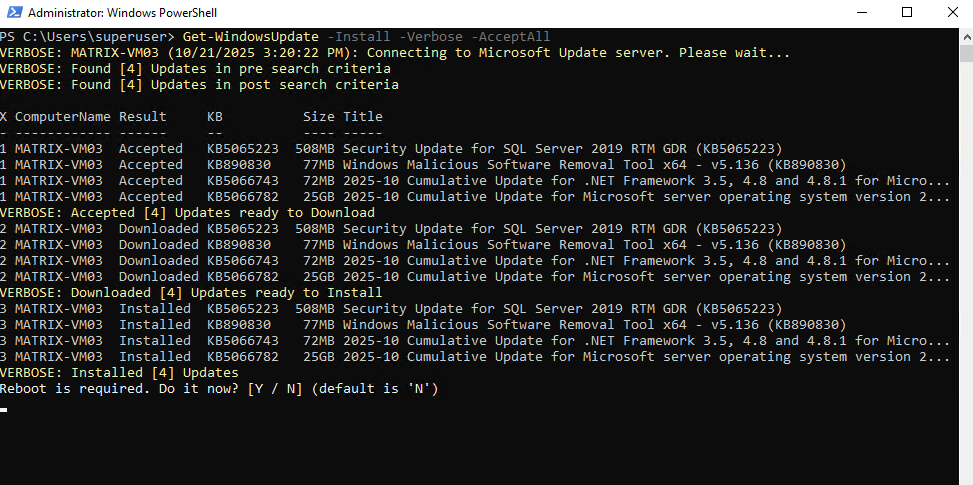
Task: Click the blinking cursor on last line
Action: pos(5,408)
